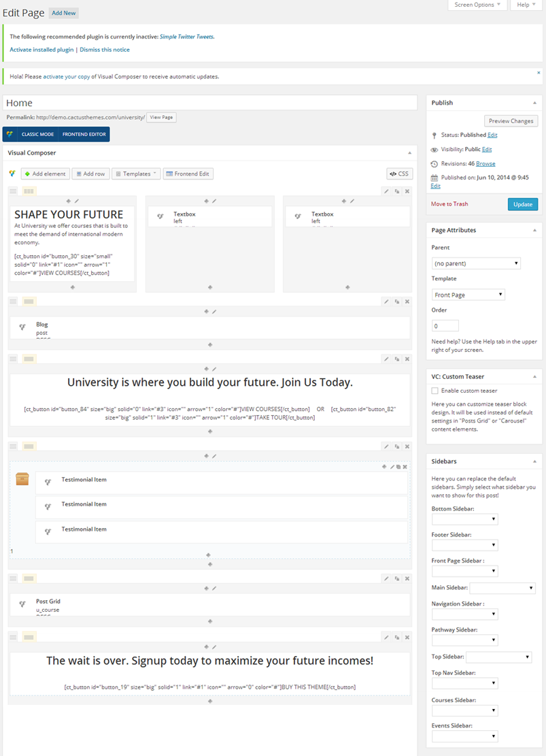The height and width of the screenshot is (756, 546).
Task: Dismiss the Visual Composer activation notice
Action: coord(539,72)
